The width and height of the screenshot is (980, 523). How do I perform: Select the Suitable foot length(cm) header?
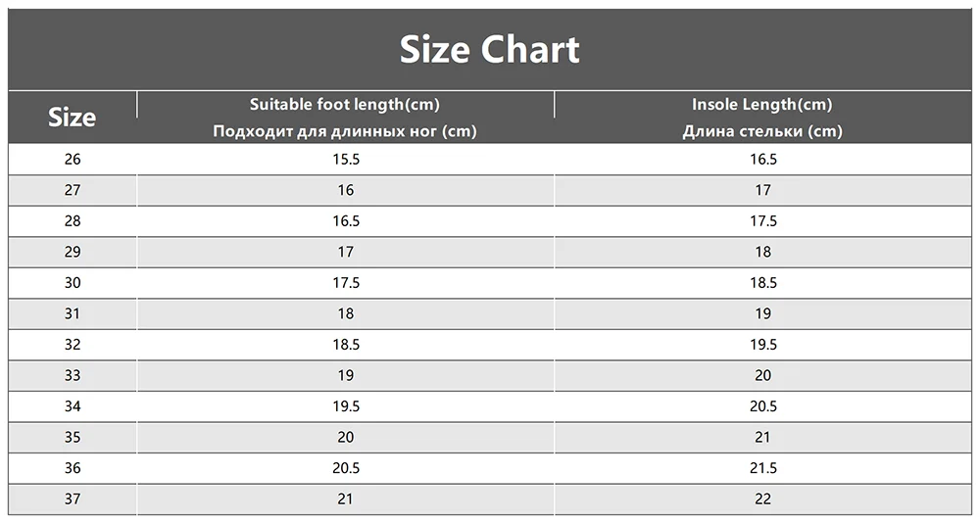[x=345, y=105]
